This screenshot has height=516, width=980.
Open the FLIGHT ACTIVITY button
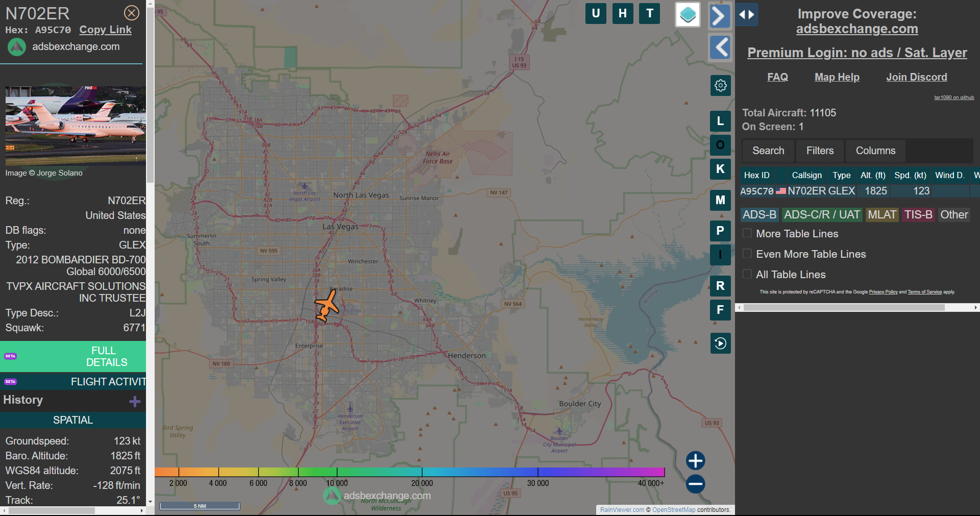click(73, 381)
